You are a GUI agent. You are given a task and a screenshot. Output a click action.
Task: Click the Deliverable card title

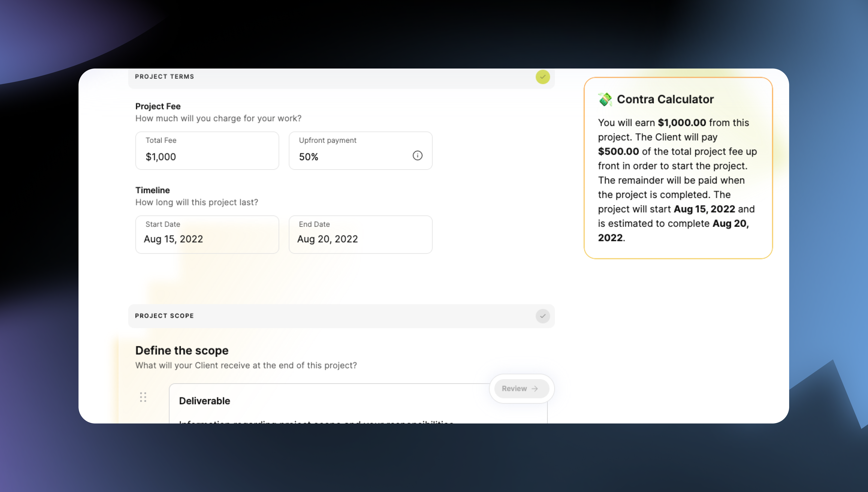pos(204,401)
